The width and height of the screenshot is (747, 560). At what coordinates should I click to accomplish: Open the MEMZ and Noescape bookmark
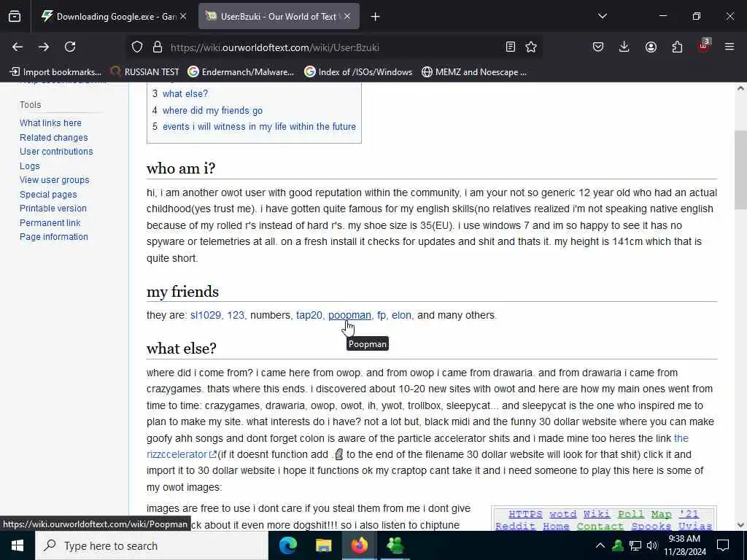coord(474,72)
